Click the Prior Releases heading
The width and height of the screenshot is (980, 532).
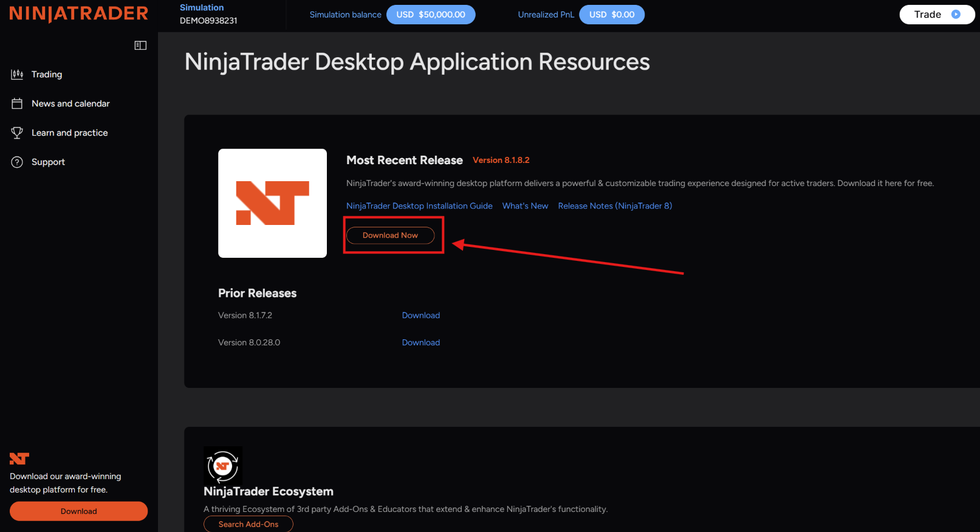[258, 293]
